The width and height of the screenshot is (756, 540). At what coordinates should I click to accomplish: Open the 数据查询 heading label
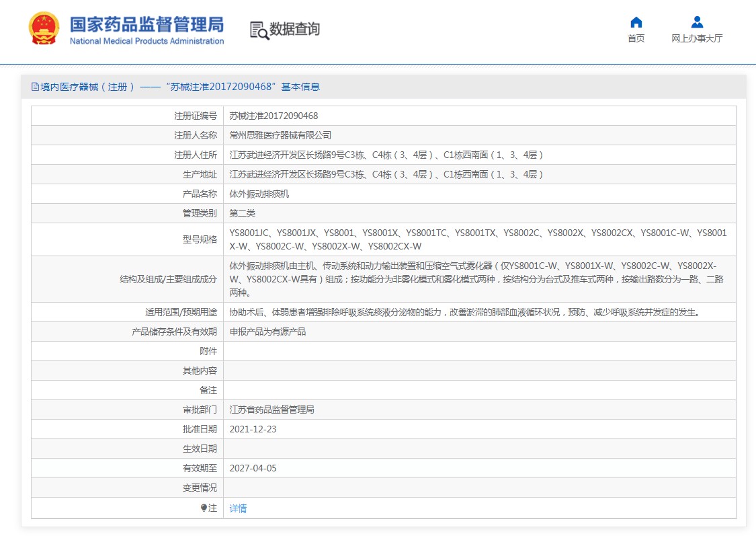click(x=294, y=30)
